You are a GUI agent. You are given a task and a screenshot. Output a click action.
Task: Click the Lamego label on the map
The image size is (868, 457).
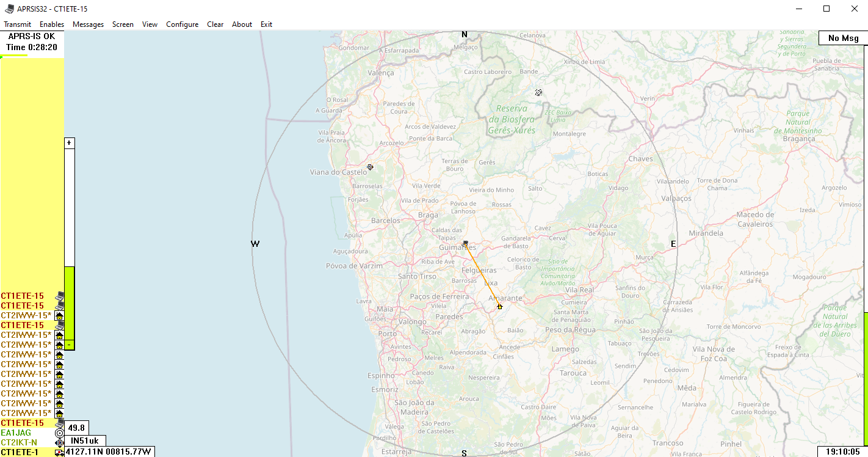pos(565,349)
